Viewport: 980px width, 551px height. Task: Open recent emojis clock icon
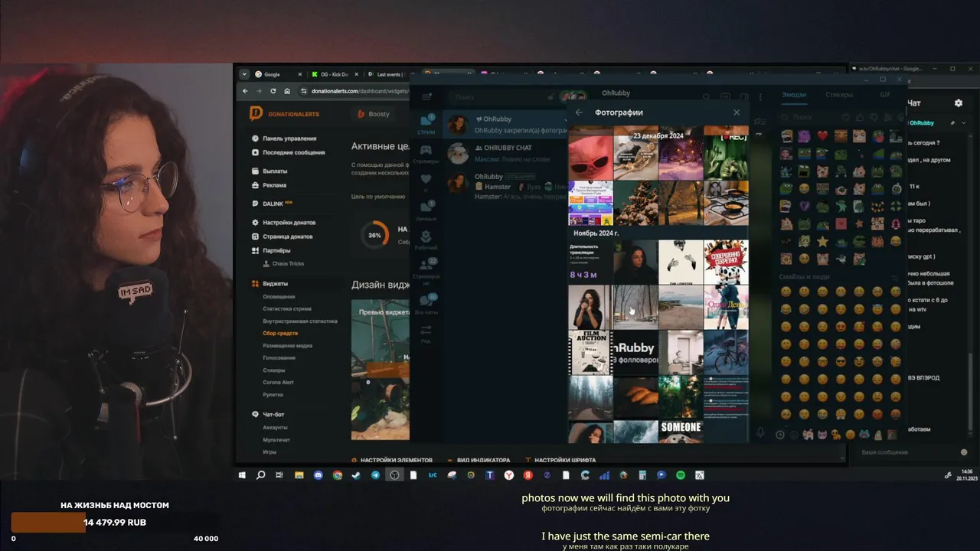pos(780,435)
